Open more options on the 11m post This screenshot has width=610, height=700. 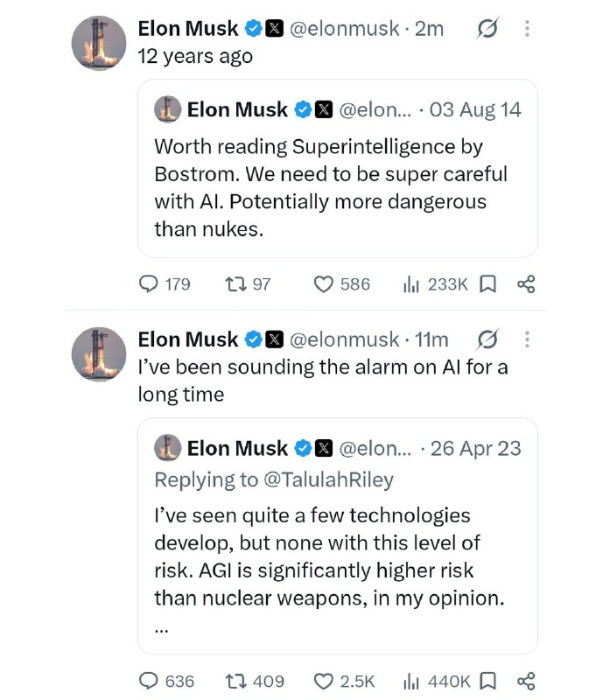[528, 339]
